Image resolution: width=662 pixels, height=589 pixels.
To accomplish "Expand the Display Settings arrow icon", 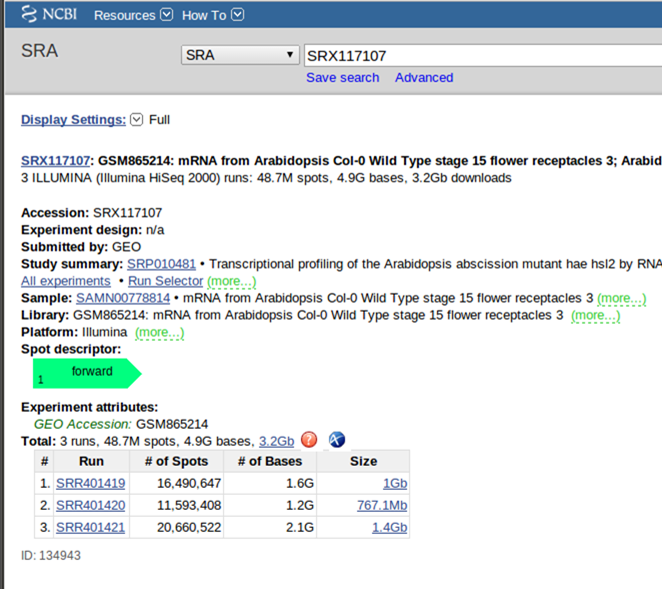I will click(136, 120).
